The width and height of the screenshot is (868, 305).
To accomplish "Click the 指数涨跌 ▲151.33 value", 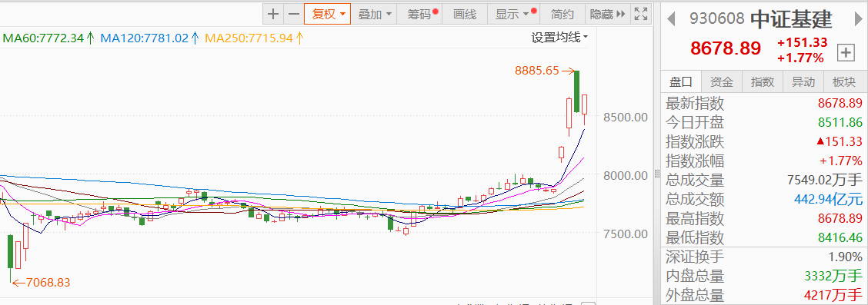I will click(x=840, y=141).
